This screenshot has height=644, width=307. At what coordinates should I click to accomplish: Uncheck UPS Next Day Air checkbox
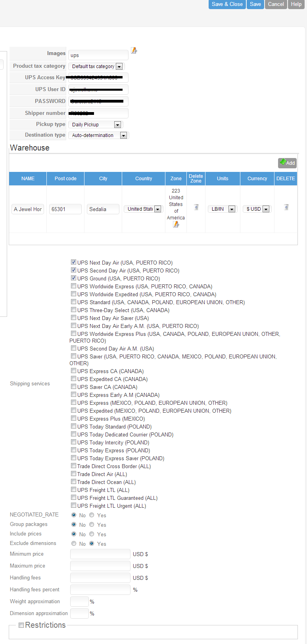(73, 262)
